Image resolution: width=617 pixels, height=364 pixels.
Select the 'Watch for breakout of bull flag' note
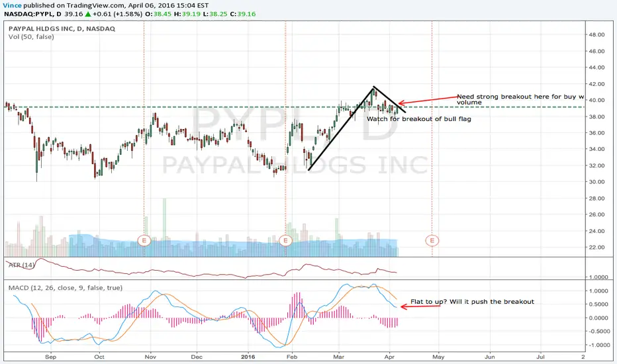coord(418,119)
